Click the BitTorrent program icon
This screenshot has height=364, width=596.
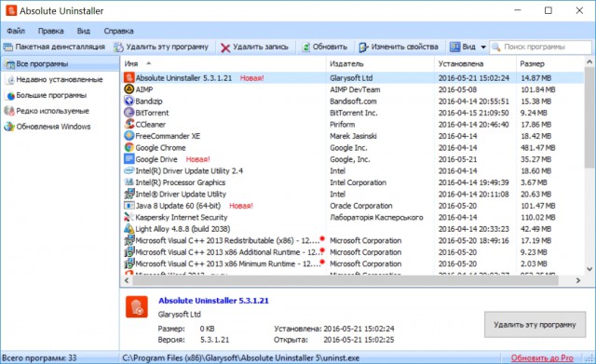click(129, 113)
